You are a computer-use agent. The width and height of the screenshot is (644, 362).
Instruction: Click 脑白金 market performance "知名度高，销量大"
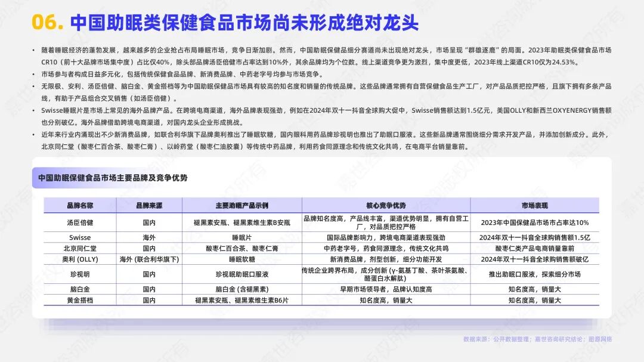535,289
